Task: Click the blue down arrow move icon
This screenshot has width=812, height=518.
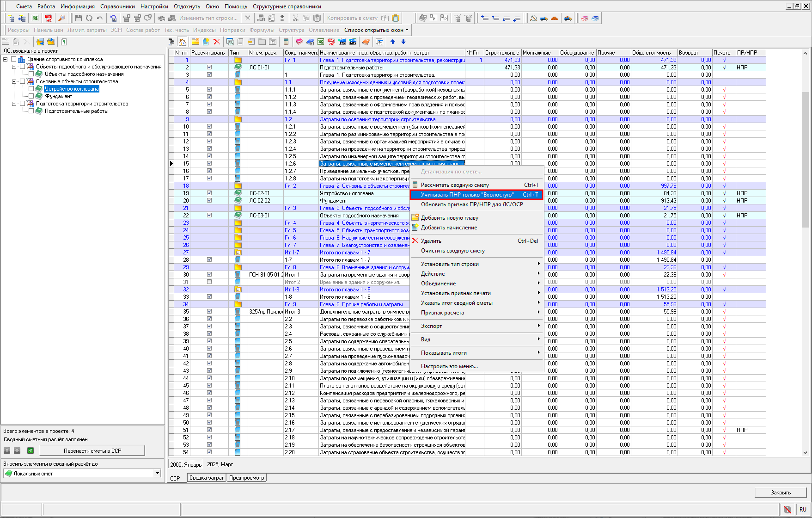Action: (x=403, y=42)
